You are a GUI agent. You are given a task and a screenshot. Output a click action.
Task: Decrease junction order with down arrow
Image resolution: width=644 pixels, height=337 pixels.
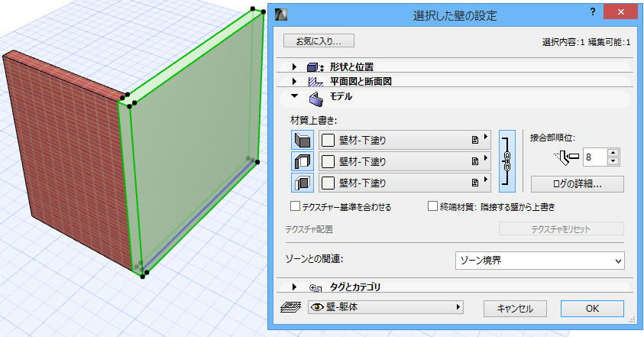tap(613, 161)
